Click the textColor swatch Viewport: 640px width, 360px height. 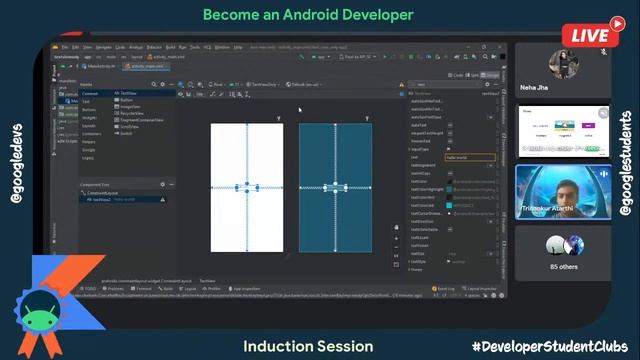(449, 181)
